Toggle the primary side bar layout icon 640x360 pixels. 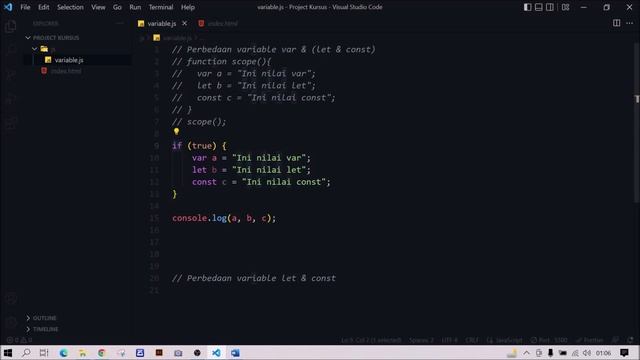click(x=527, y=7)
